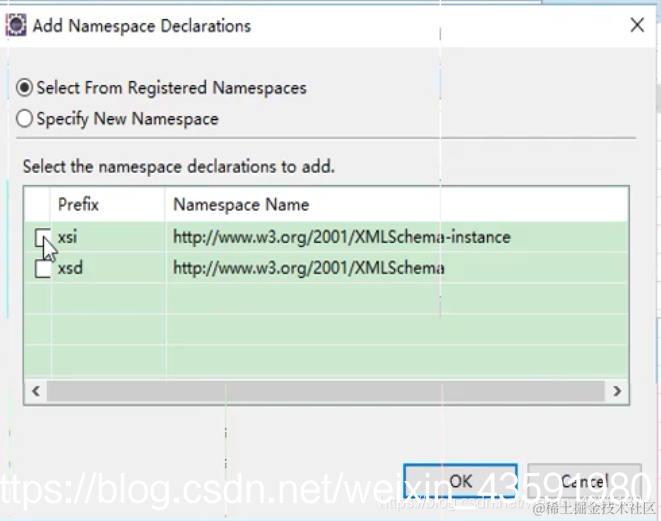Click the OK button

point(460,481)
